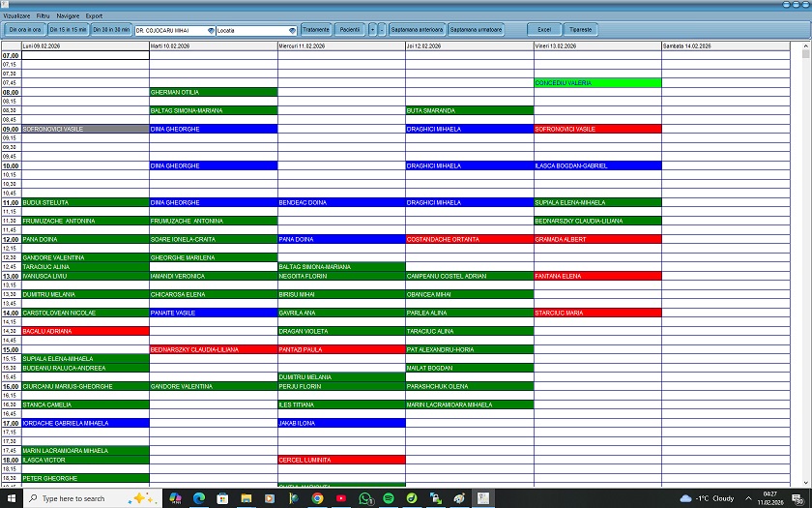812x508 pixels.
Task: Open File Explorer in the taskbar
Action: coord(246,498)
